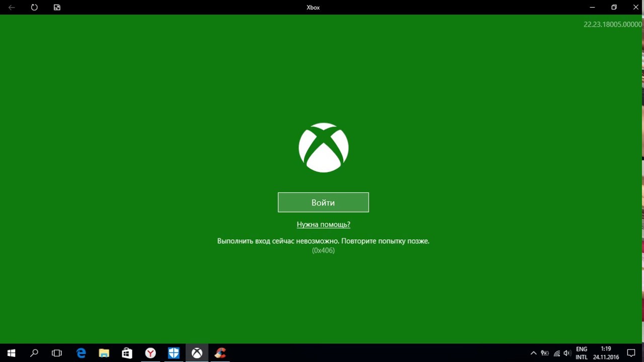
Task: Open the Wi-Fi network tray icon
Action: click(557, 353)
